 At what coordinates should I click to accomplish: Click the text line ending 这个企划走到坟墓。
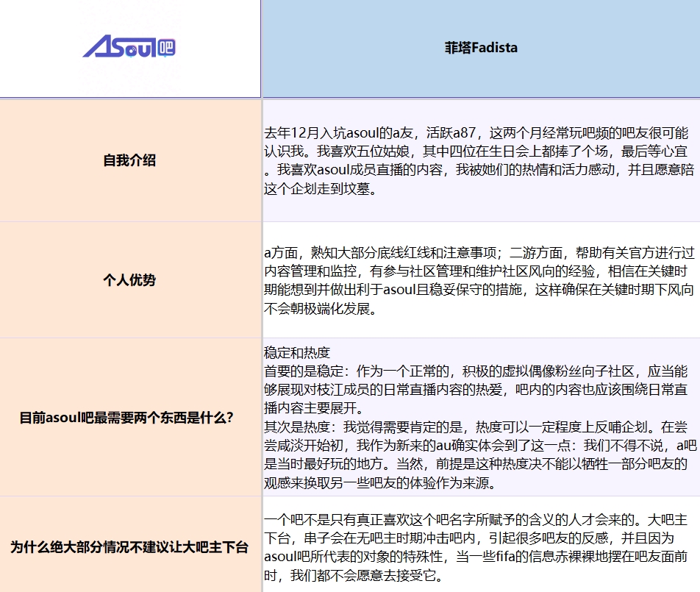321,189
